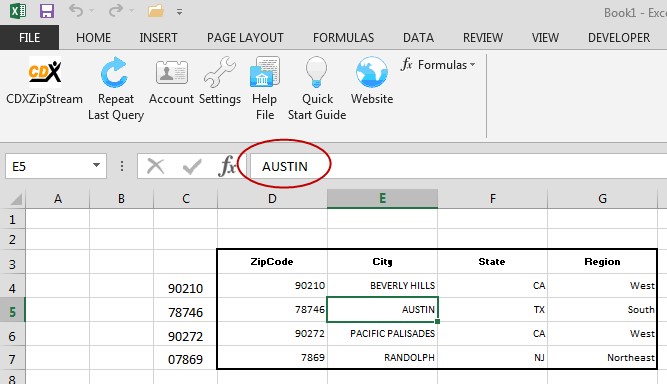Select the South region cell
Image resolution: width=667 pixels, height=384 pixels.
602,310
